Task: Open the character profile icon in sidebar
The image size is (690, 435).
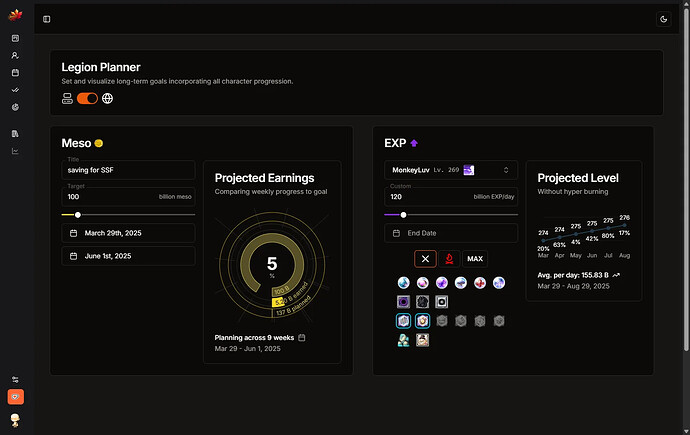Action: click(15, 56)
